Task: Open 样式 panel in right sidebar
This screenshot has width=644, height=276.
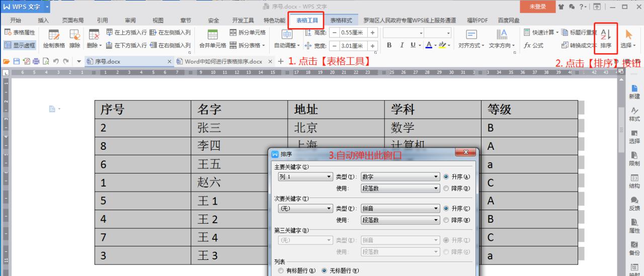Action: click(634, 114)
